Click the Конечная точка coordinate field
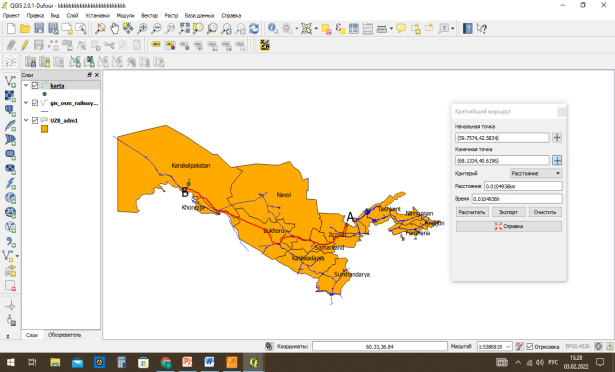The height and width of the screenshot is (372, 615). 502,160
